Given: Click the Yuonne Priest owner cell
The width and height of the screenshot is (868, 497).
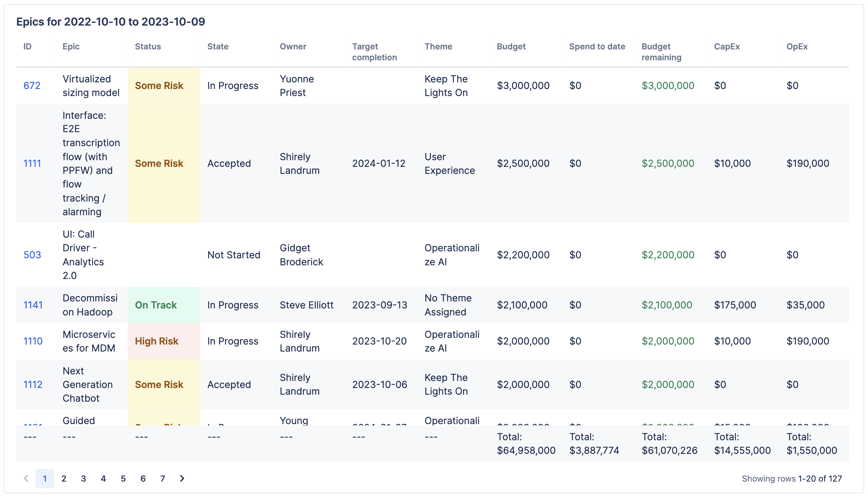Looking at the screenshot, I should [x=297, y=86].
